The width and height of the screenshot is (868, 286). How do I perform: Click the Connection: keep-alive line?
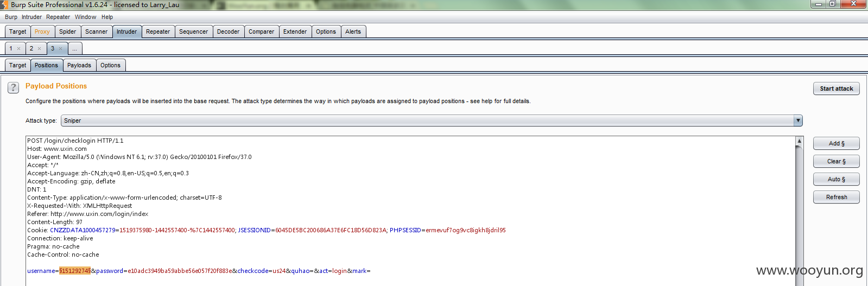60,238
